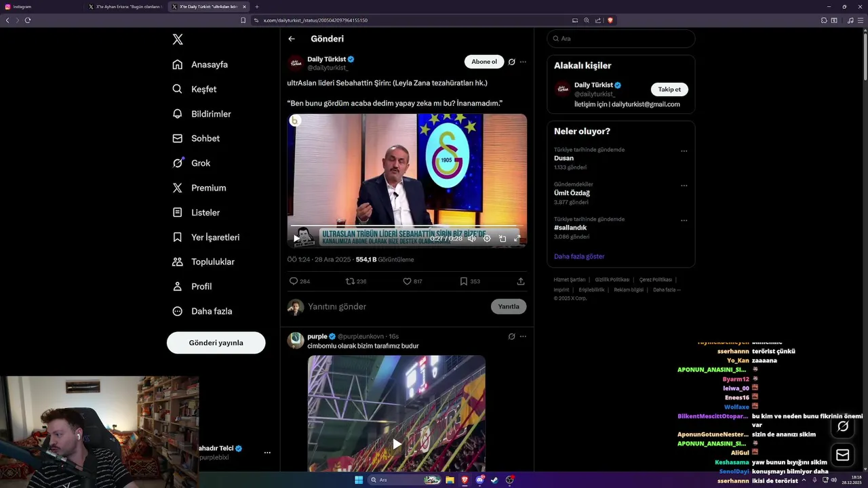Viewport: 868px width, 488px height.
Task: Switch to Instagram tab
Action: tap(42, 7)
